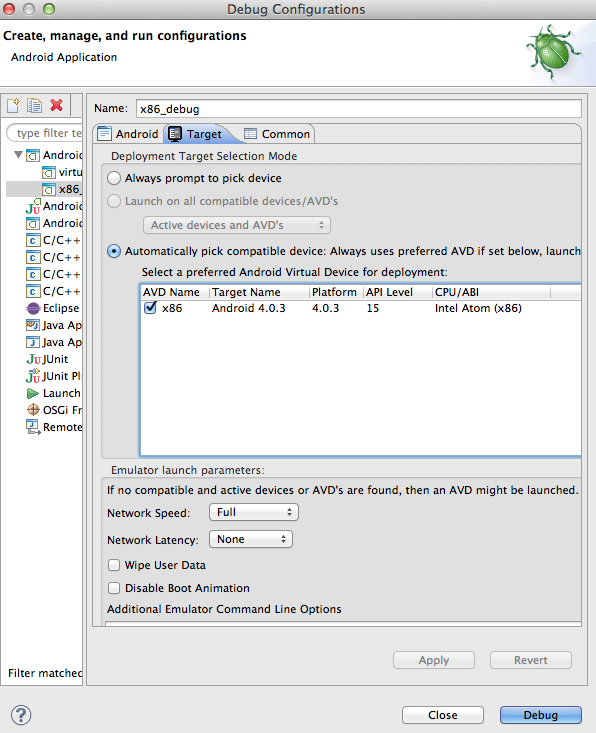Sort by API Level column header

(398, 292)
